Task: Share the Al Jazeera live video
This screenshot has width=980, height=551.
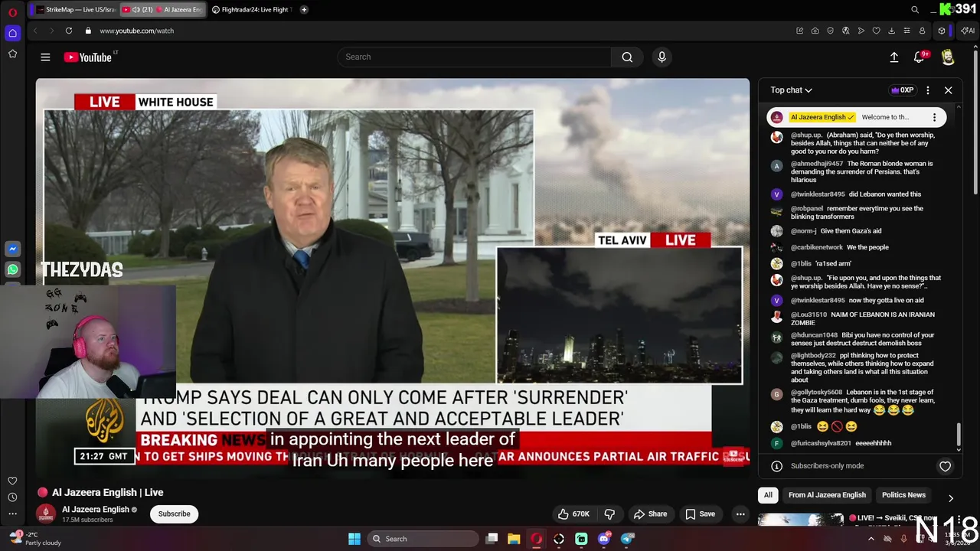Action: [649, 514]
